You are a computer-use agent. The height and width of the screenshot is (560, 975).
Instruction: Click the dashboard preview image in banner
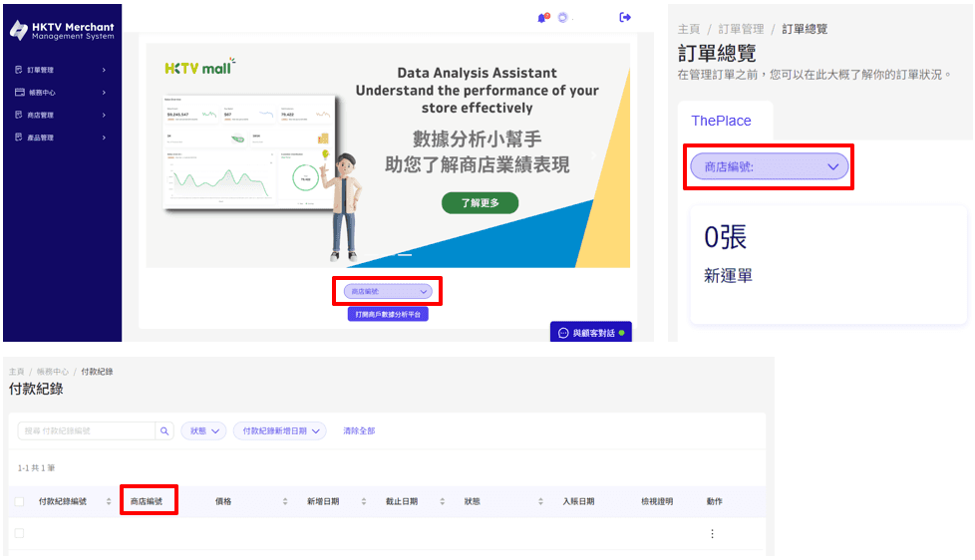click(248, 152)
